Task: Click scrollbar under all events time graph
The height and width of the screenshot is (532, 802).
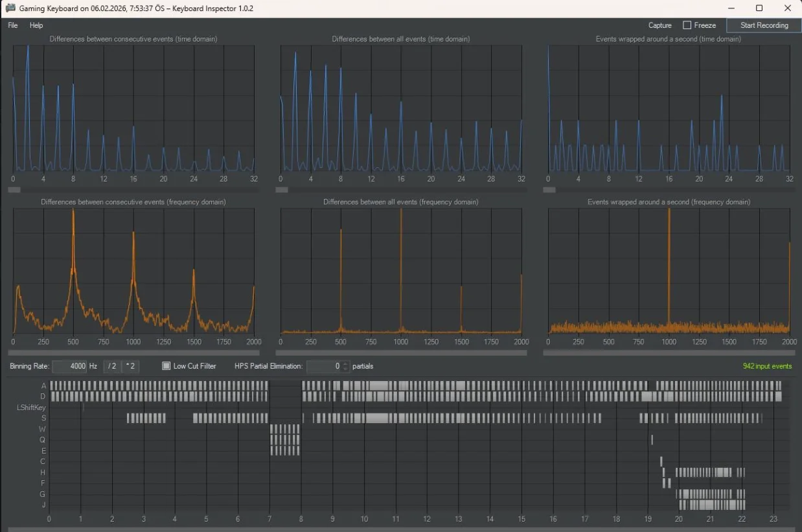Action: 401,190
